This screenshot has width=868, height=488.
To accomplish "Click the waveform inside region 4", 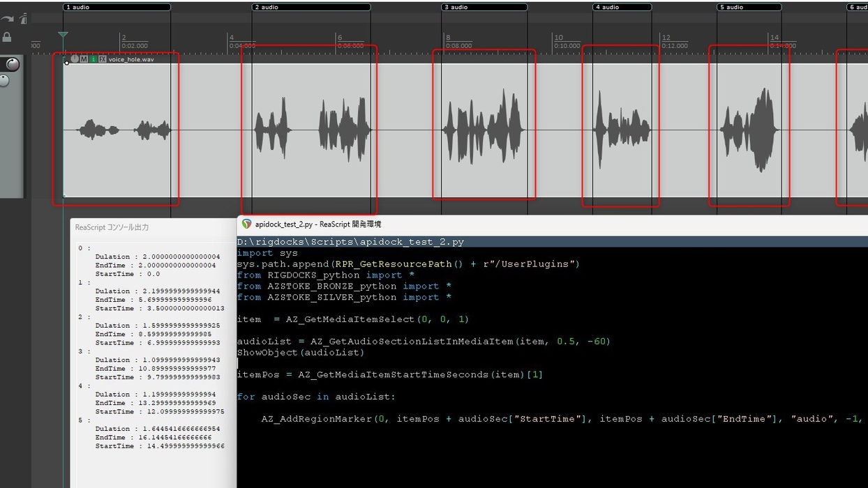I will [622, 130].
